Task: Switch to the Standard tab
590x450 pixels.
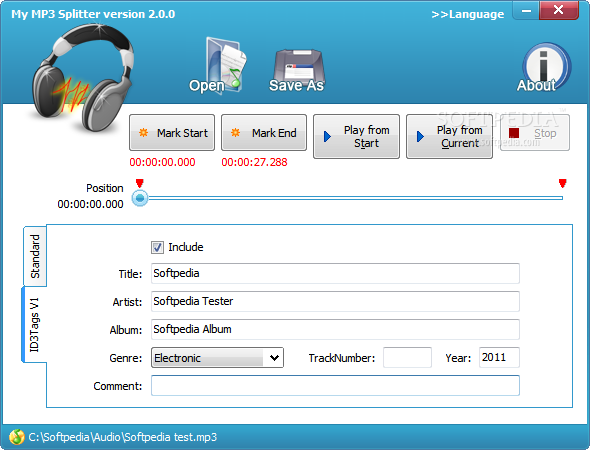Action: coord(35,256)
